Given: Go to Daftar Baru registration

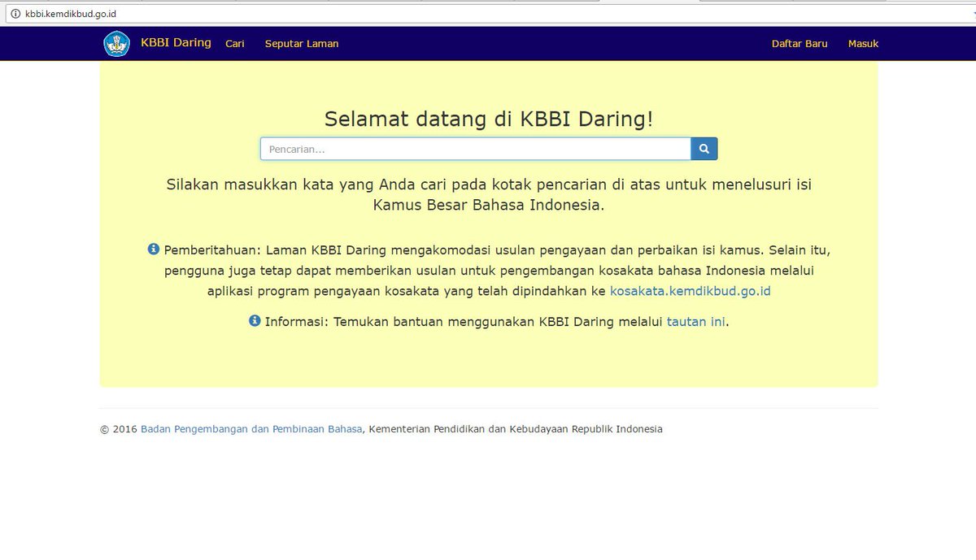Looking at the screenshot, I should (800, 44).
